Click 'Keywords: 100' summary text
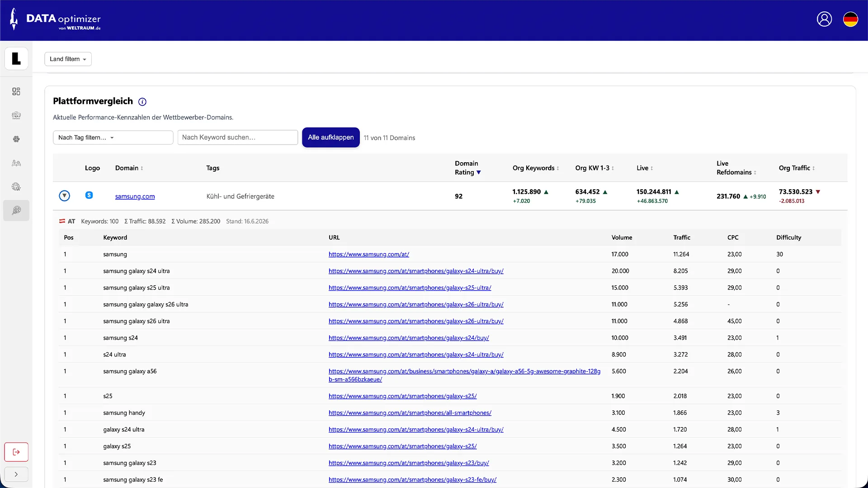 click(x=100, y=221)
